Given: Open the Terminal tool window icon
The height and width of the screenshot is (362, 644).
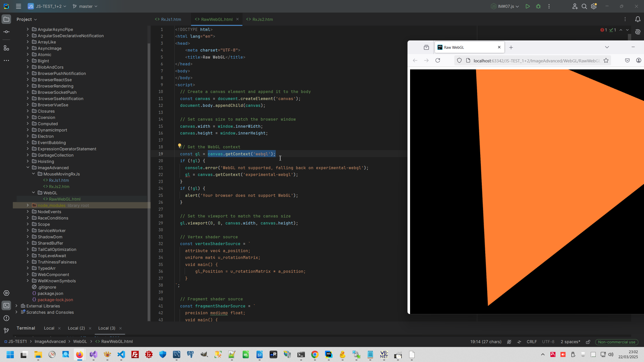Looking at the screenshot, I should pos(7,305).
